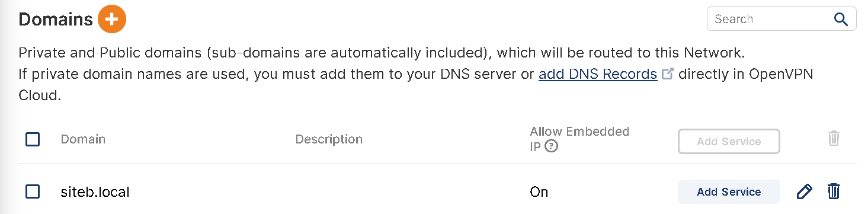
Task: Click the Domains section heading
Action: (56, 19)
